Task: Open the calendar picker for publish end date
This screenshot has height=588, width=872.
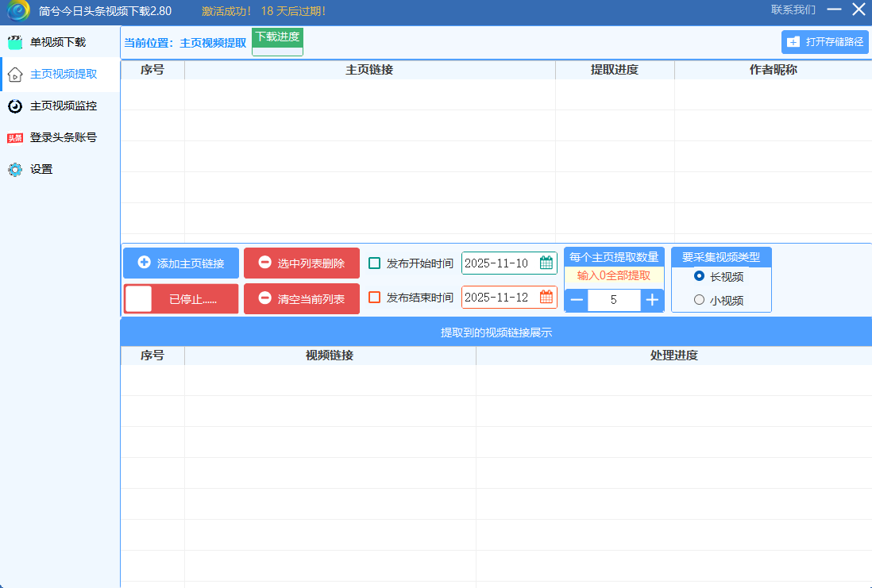Action: click(x=546, y=298)
